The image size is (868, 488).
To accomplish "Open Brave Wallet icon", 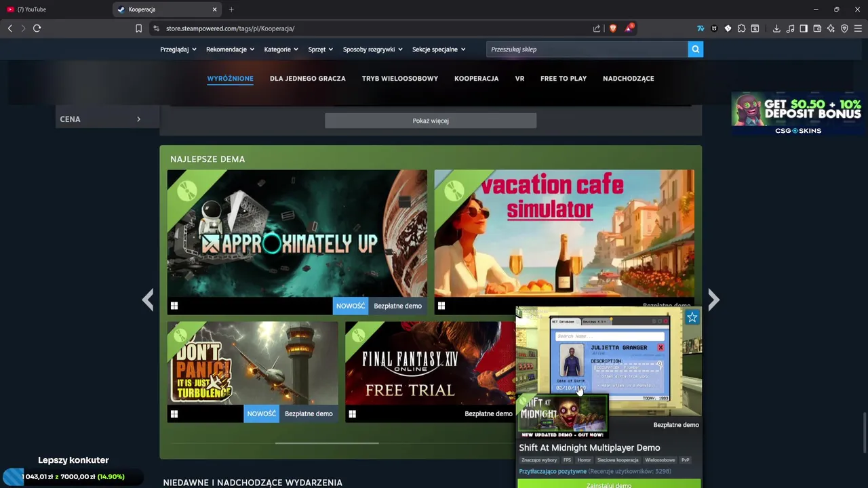I will pyautogui.click(x=817, y=28).
